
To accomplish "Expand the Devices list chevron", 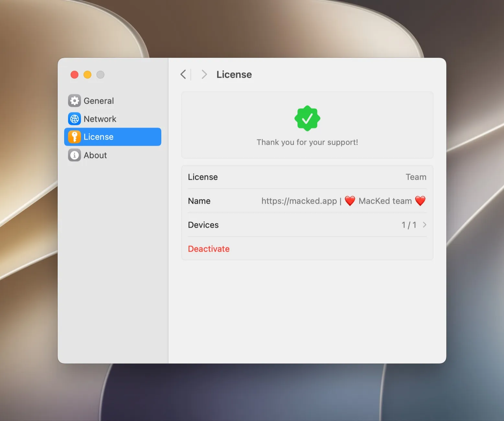I will click(x=425, y=225).
